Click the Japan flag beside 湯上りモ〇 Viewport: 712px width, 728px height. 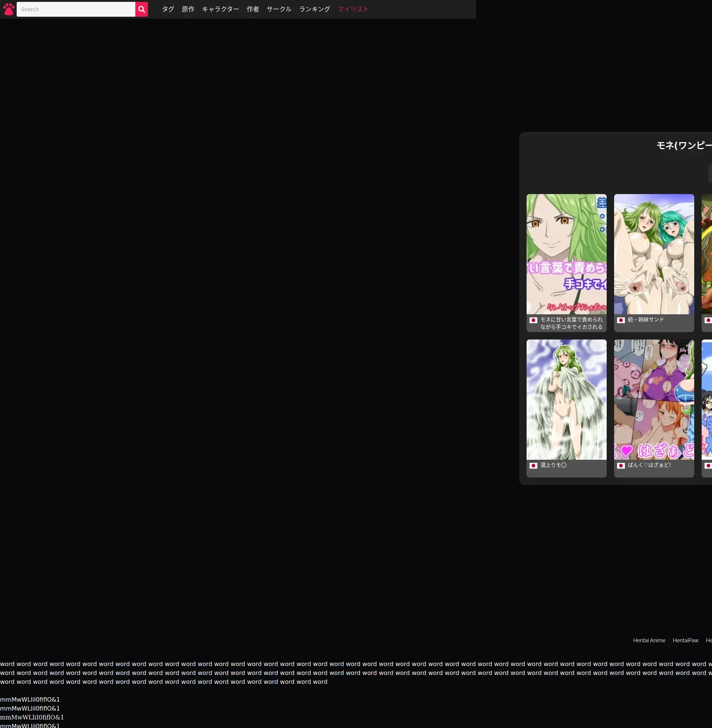[533, 466]
